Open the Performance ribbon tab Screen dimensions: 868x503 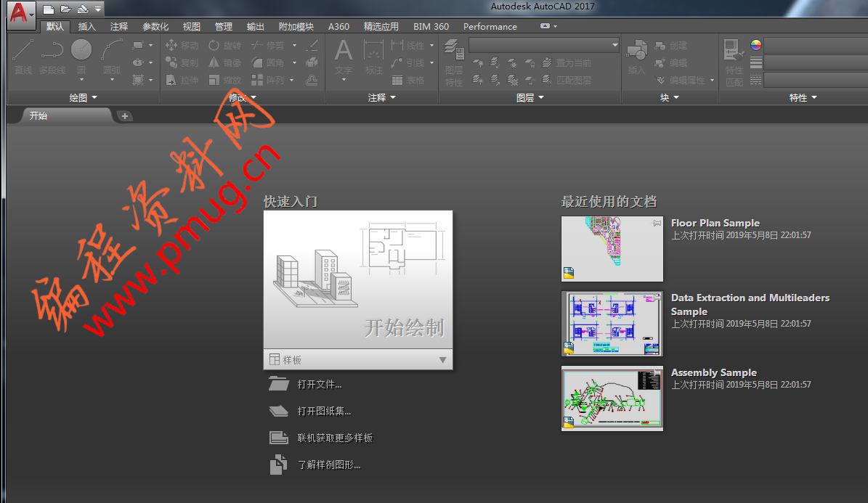pyautogui.click(x=490, y=27)
